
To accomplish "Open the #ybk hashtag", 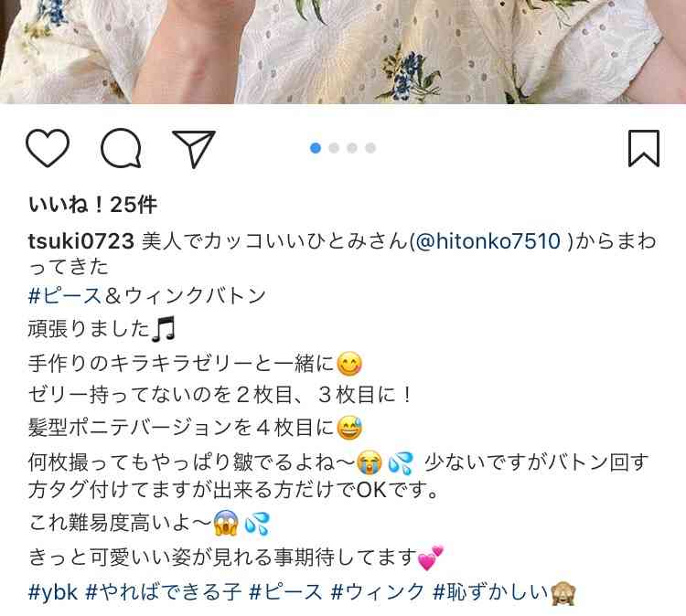I will (x=53, y=593).
